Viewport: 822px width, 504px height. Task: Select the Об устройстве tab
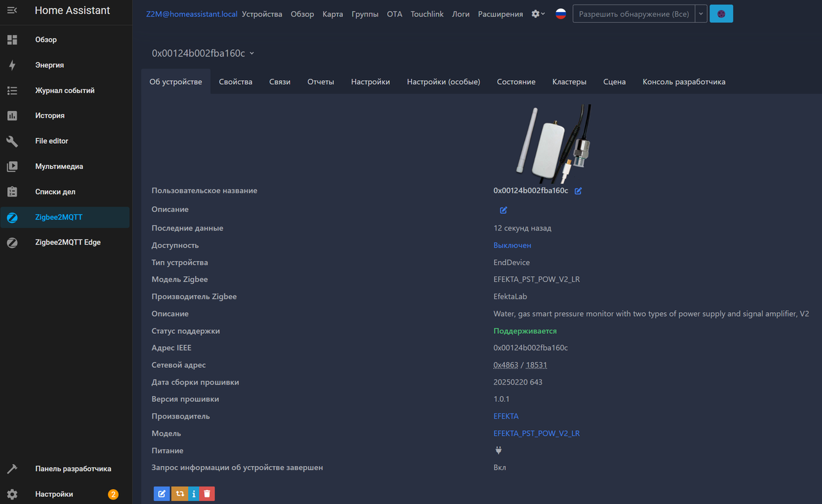coord(176,82)
